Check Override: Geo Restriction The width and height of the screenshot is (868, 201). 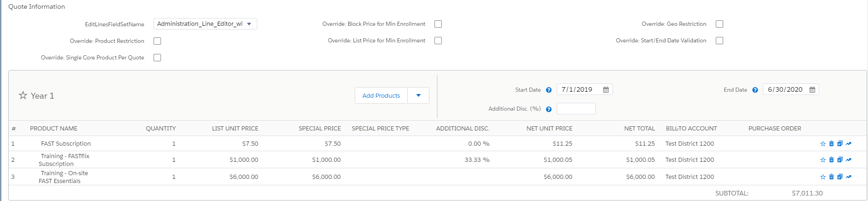(719, 24)
